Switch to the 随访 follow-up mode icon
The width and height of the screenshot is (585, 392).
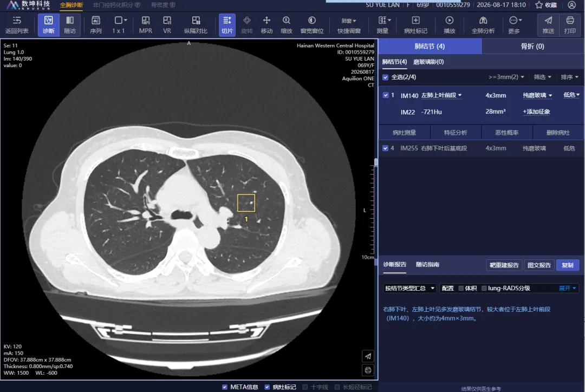point(70,20)
